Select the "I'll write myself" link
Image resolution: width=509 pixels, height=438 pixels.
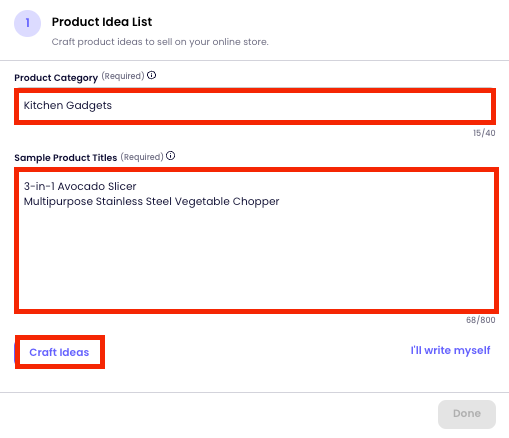450,350
